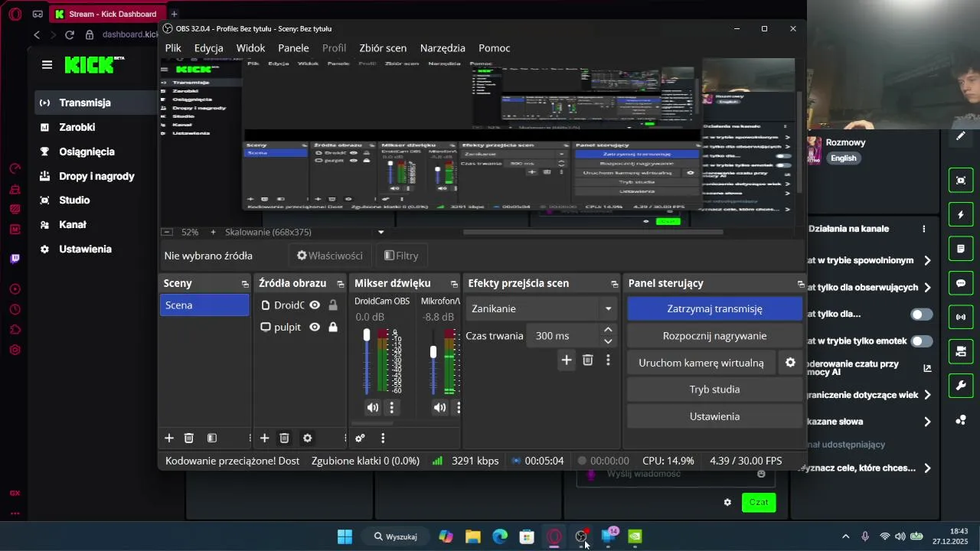This screenshot has width=980, height=551.
Task: Open the Narzędzia menu in OBS
Action: (x=443, y=48)
